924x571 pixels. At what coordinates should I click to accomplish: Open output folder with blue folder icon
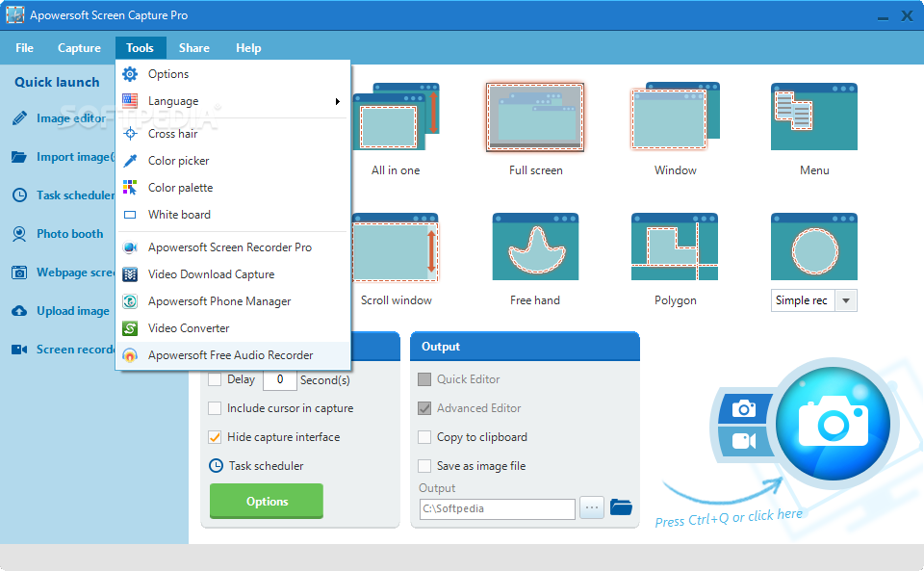(x=621, y=506)
